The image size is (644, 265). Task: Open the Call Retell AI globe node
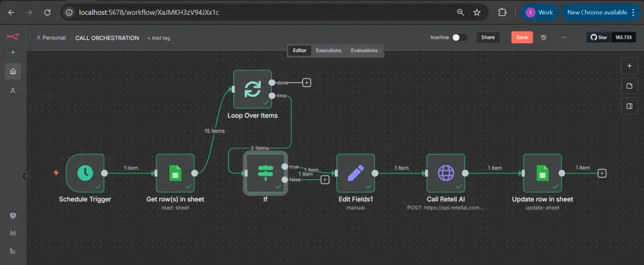pyautogui.click(x=446, y=173)
